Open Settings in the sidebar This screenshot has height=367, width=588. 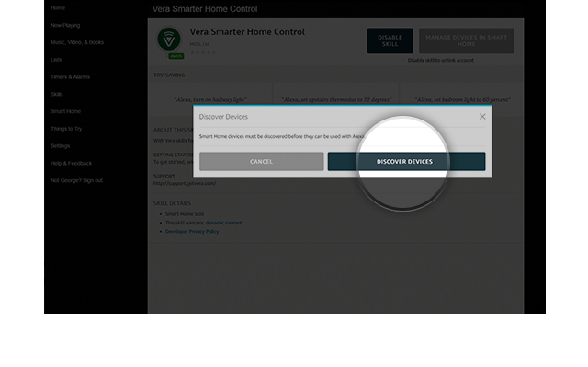60,146
